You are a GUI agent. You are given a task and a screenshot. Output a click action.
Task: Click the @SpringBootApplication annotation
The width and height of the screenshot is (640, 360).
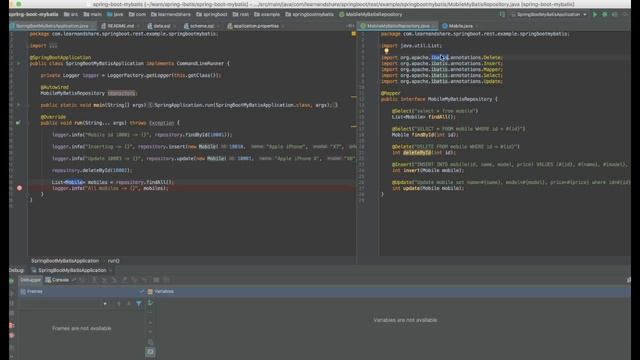(x=60, y=58)
